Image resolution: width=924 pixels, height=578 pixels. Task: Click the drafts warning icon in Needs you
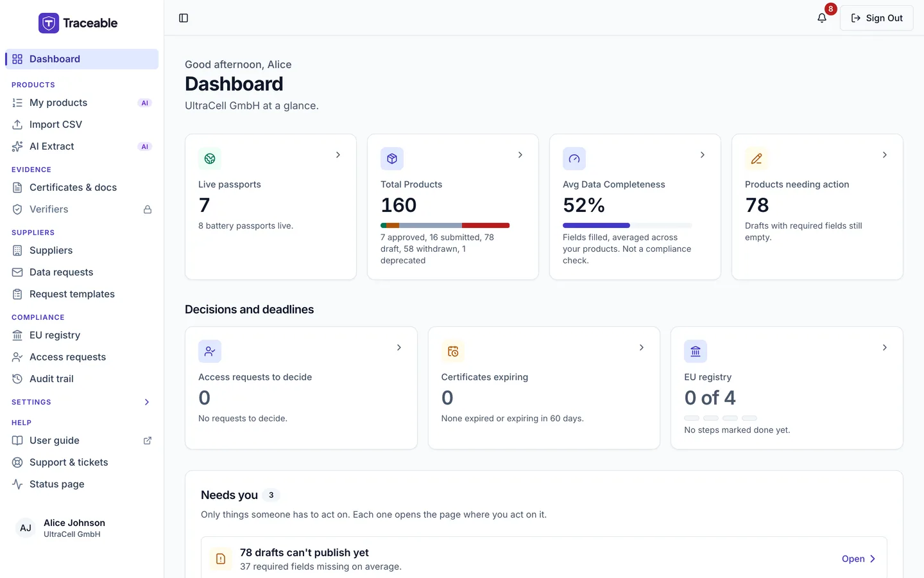tap(221, 559)
